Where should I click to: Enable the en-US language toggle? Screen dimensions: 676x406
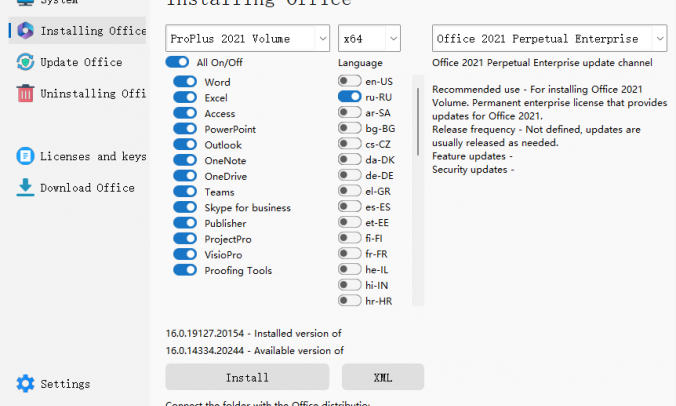[x=350, y=81]
